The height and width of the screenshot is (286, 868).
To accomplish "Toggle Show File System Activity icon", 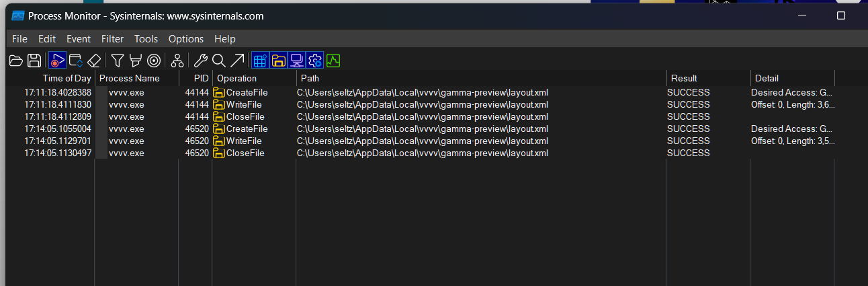I will click(279, 61).
